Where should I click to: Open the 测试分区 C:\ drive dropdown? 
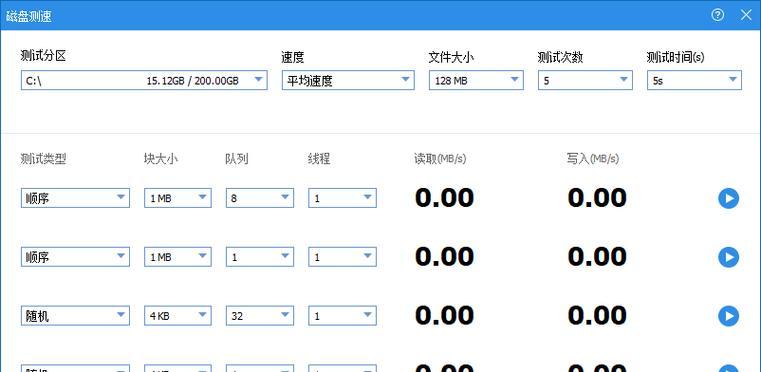pyautogui.click(x=144, y=81)
